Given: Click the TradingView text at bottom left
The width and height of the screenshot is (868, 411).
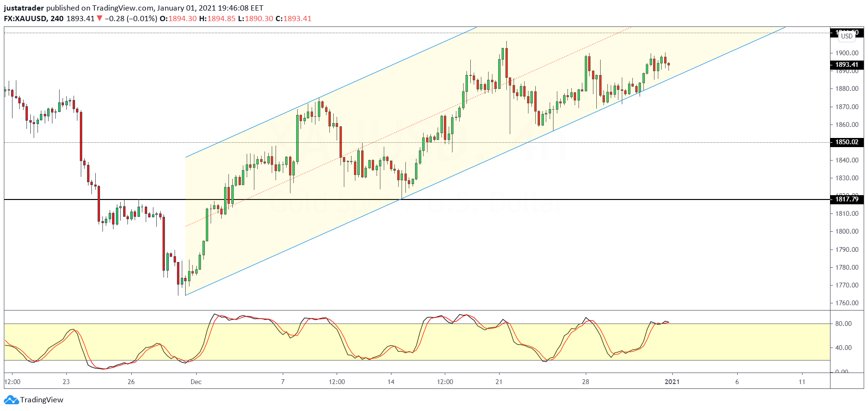Looking at the screenshot, I should point(42,400).
